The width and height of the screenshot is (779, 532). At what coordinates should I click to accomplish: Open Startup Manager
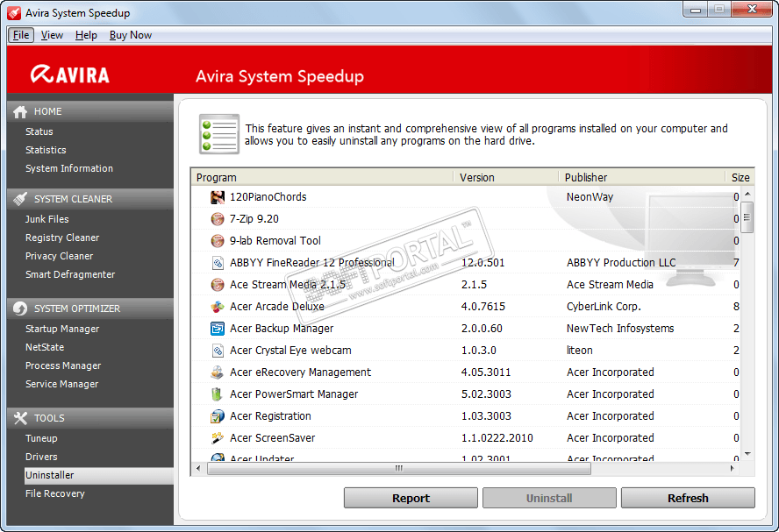coord(62,329)
